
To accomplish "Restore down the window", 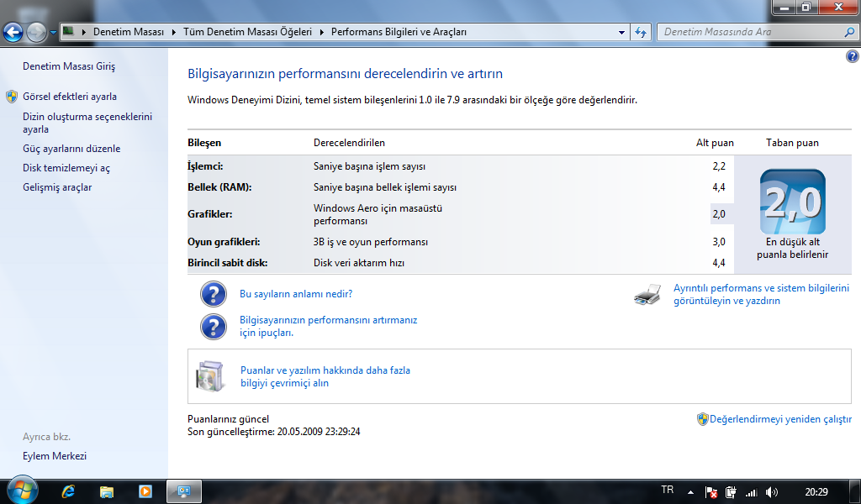I will point(806,7).
